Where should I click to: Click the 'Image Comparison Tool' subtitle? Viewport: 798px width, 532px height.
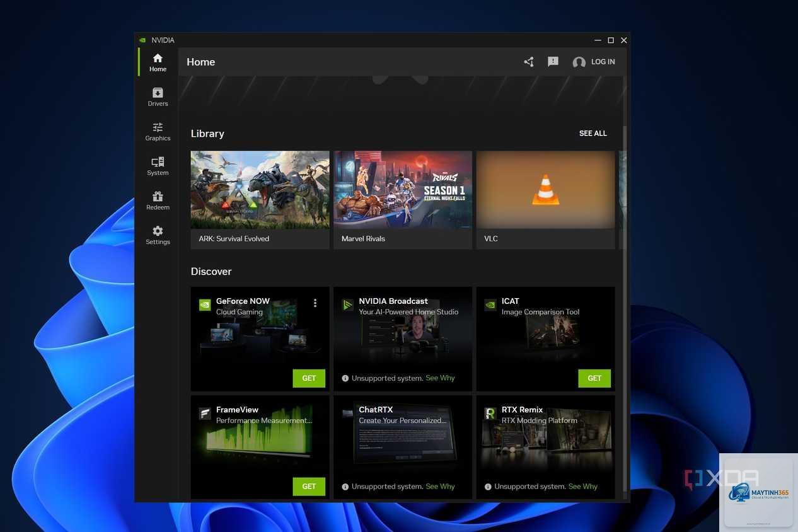click(x=540, y=312)
